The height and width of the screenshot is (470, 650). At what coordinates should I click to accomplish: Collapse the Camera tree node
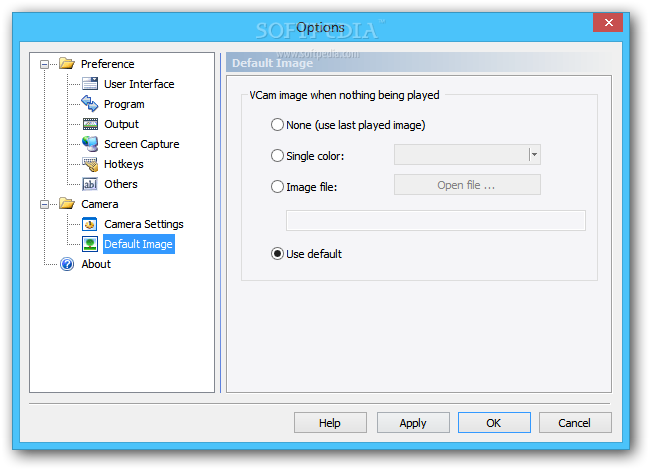click(x=44, y=204)
